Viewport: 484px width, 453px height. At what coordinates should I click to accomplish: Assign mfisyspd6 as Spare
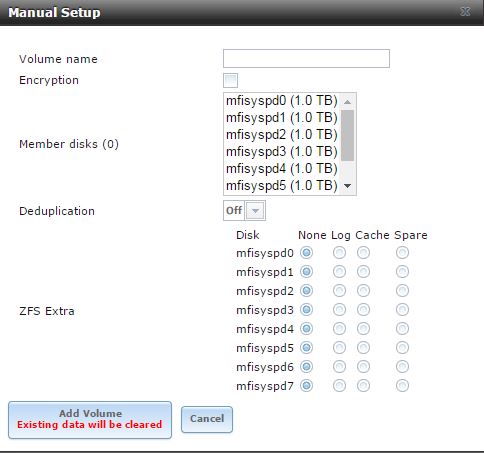point(402,367)
